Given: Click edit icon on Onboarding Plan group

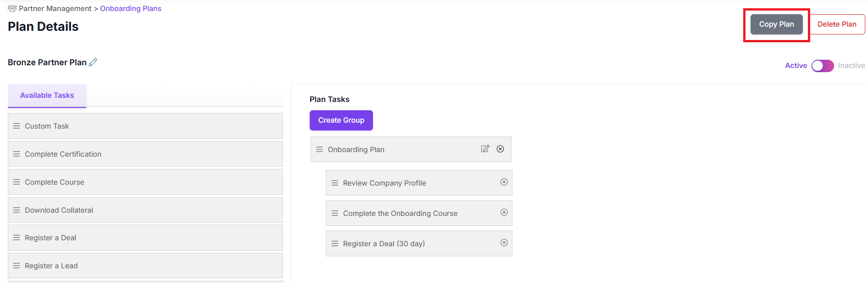Looking at the screenshot, I should tap(485, 149).
